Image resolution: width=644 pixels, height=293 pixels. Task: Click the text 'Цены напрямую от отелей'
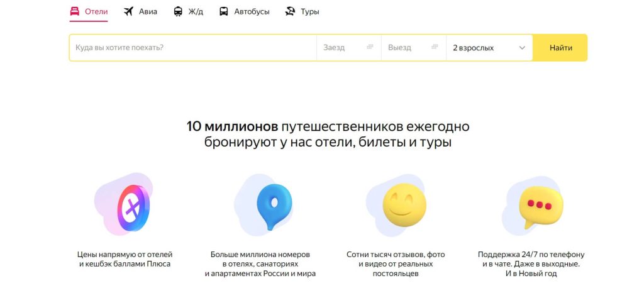(x=125, y=255)
